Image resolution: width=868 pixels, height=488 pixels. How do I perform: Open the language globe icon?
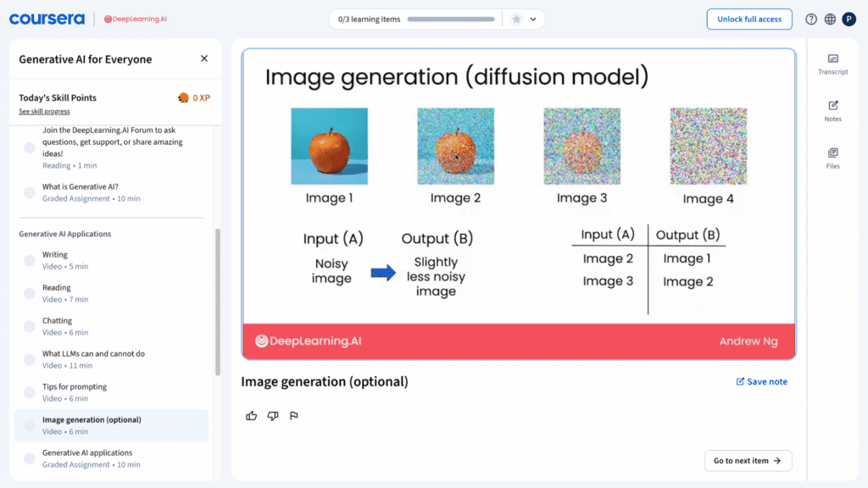(830, 19)
